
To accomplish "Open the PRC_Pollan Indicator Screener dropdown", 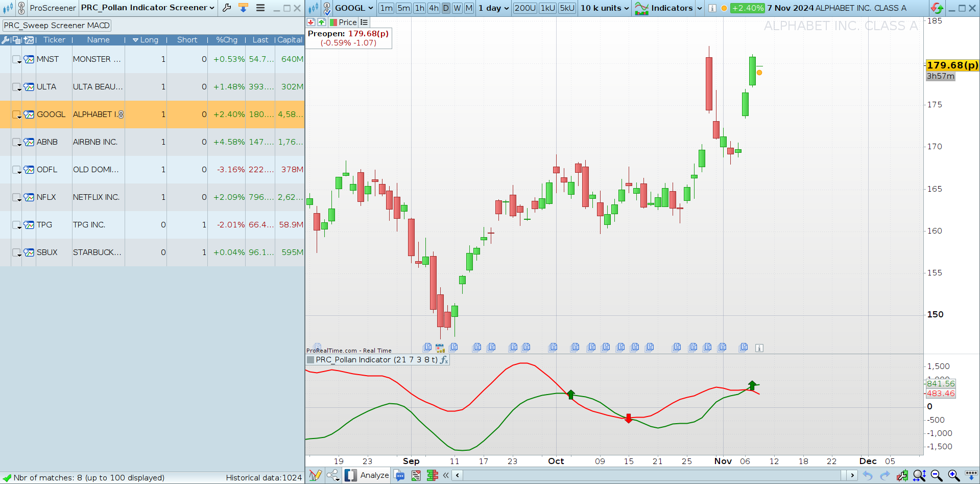I will 148,8.
